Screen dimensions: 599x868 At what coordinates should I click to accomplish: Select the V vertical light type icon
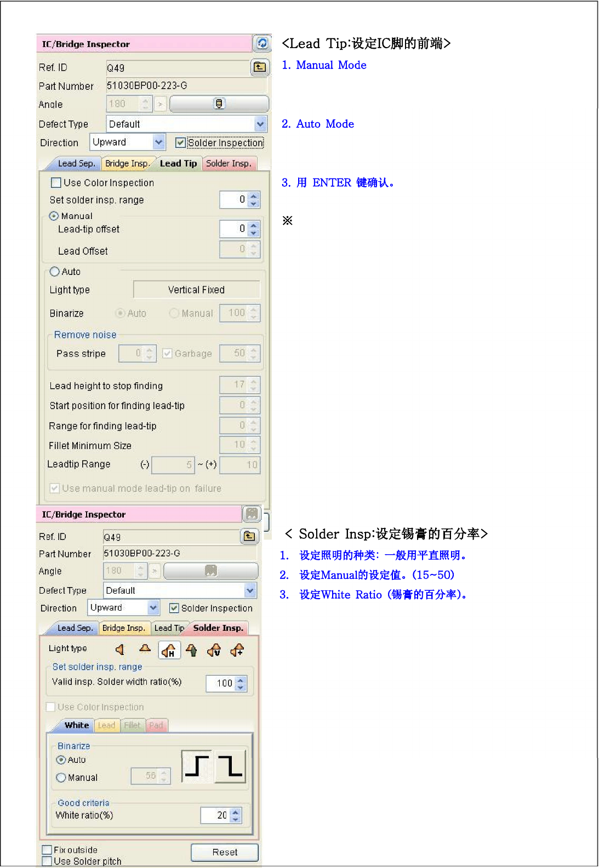pyautogui.click(x=214, y=649)
